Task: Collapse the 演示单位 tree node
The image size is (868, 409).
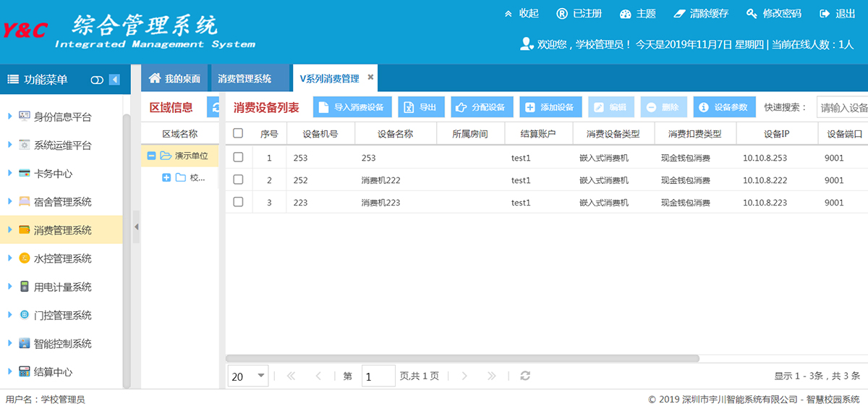Action: point(151,156)
